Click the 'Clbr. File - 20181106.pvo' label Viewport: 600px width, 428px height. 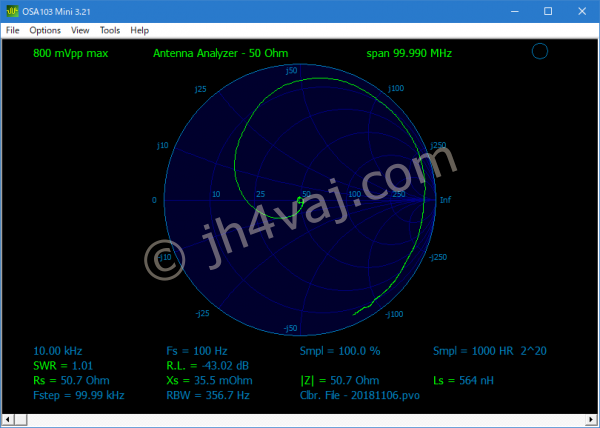click(x=360, y=395)
